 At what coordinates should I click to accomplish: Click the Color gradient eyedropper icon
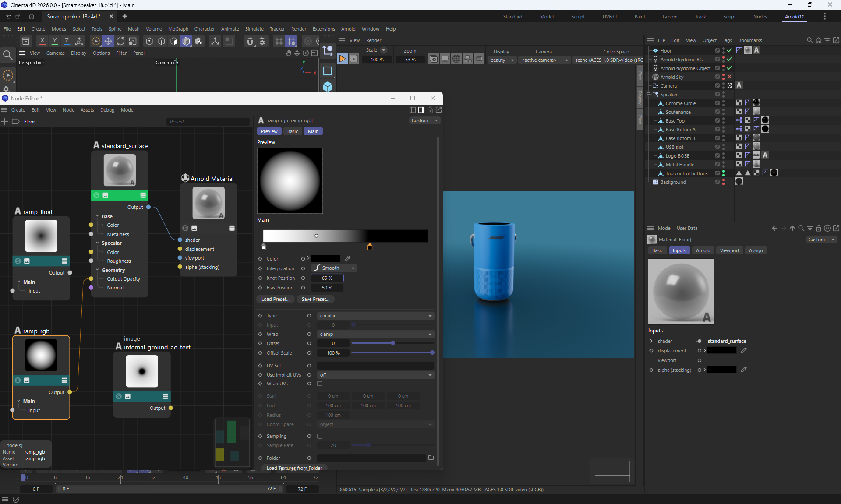[x=347, y=259]
